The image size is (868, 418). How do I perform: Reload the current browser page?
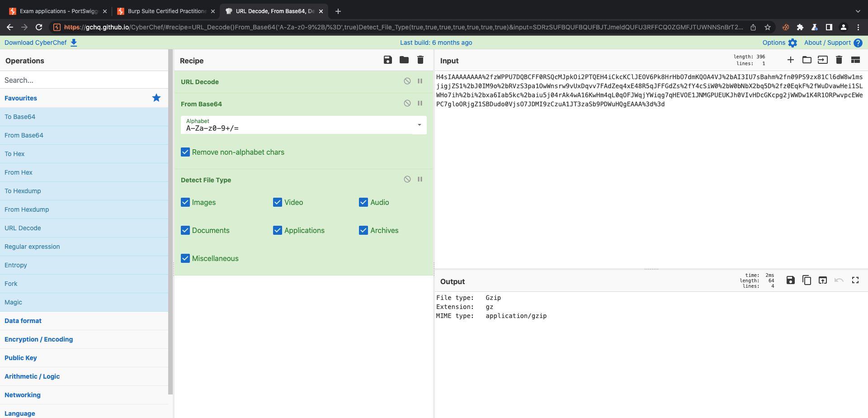coord(39,27)
